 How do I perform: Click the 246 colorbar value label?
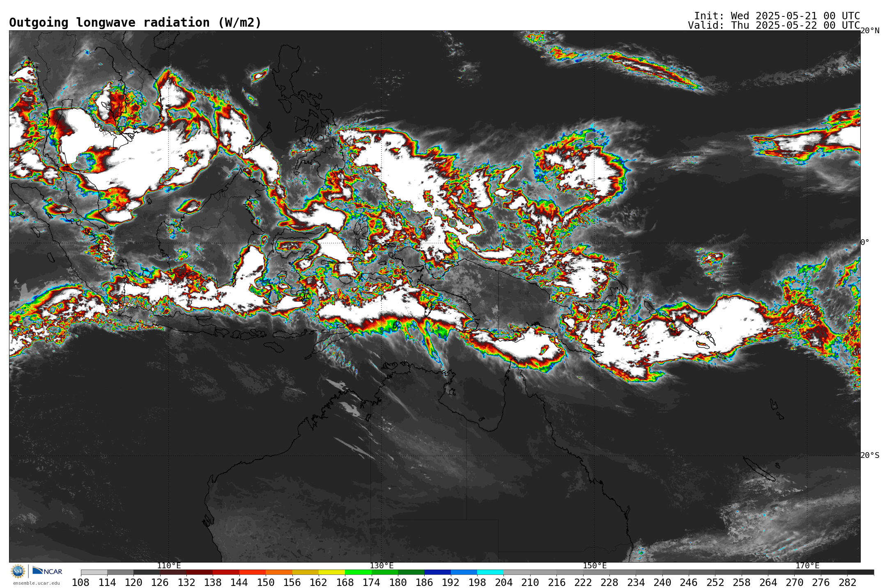pyautogui.click(x=689, y=583)
